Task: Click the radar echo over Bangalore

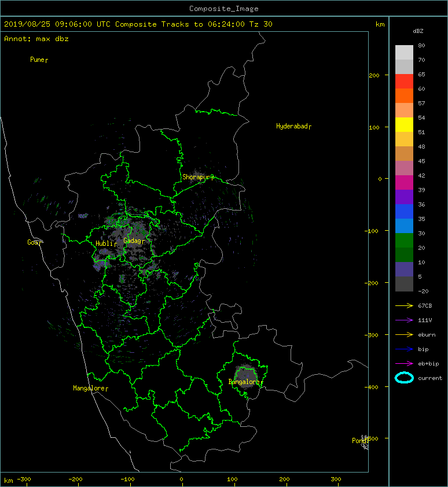Action: (246, 375)
